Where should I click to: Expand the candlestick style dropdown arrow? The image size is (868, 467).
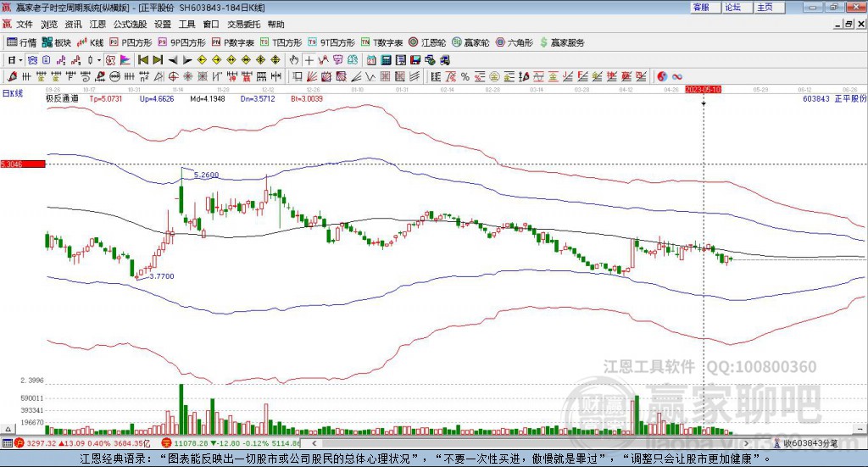[99, 60]
